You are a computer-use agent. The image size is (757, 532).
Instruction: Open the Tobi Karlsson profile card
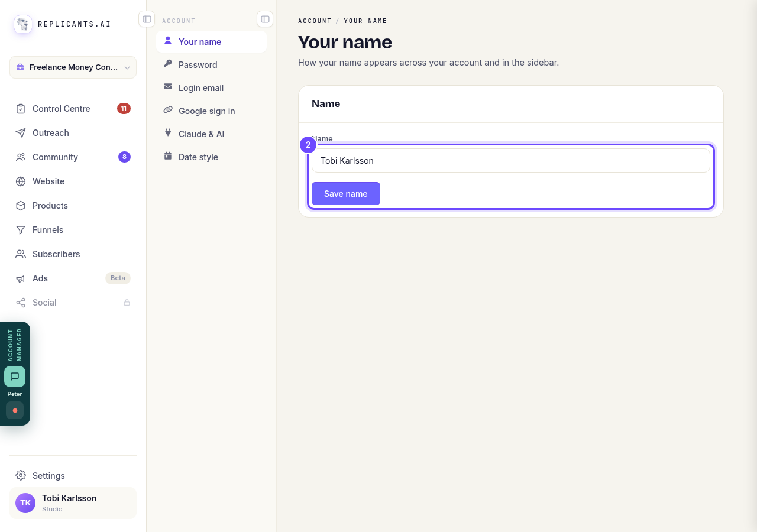point(73,503)
